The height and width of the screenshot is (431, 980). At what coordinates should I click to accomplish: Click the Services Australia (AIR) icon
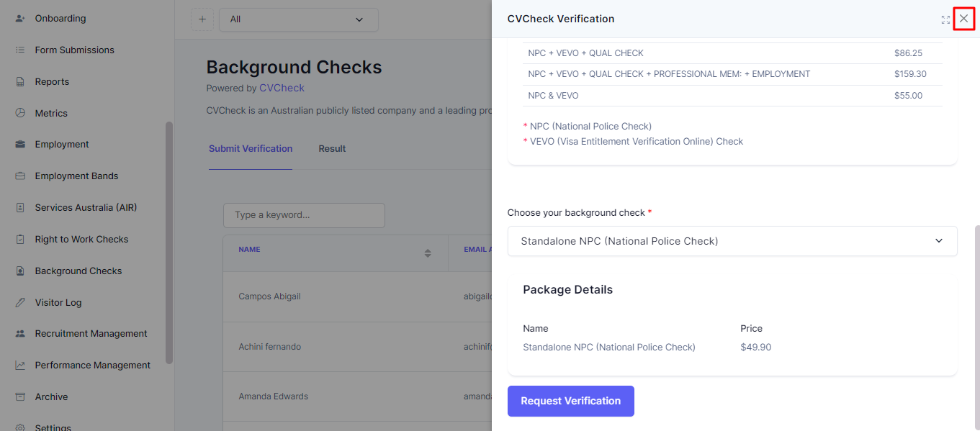[20, 207]
